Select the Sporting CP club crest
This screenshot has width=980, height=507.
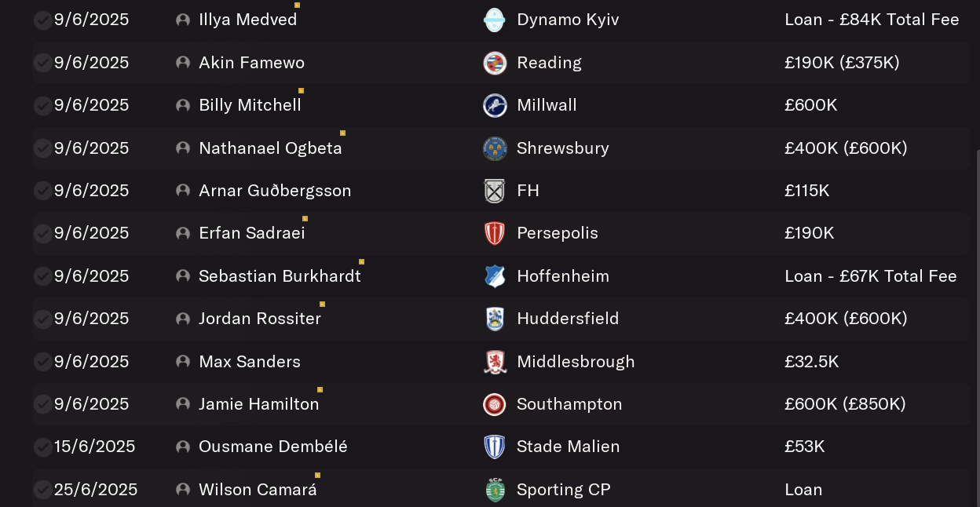495,490
